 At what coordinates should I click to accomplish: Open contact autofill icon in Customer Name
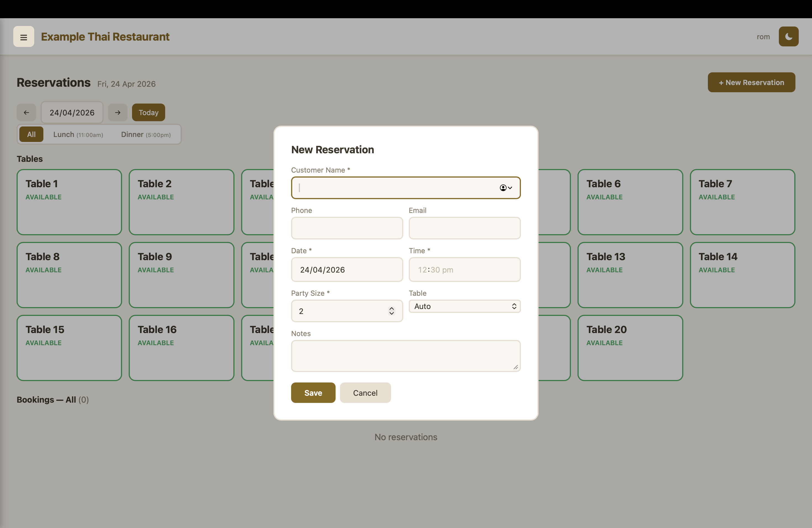[x=506, y=188]
